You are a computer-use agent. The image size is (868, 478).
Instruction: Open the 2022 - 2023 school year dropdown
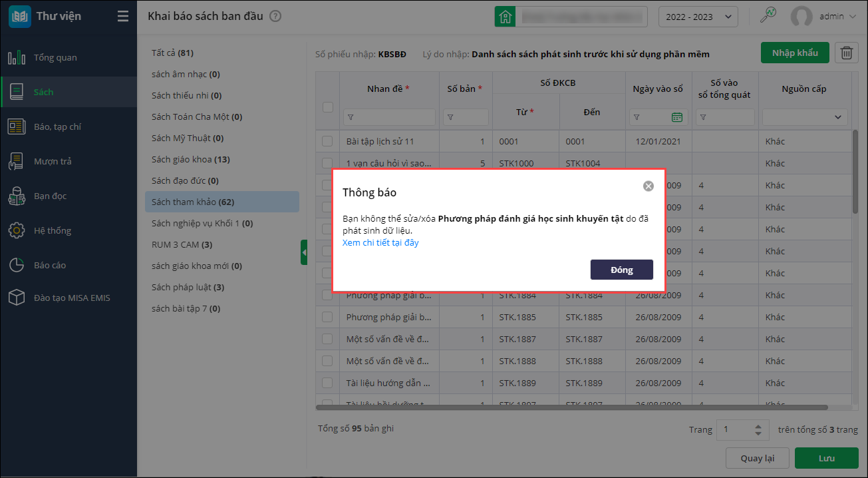[x=698, y=17]
